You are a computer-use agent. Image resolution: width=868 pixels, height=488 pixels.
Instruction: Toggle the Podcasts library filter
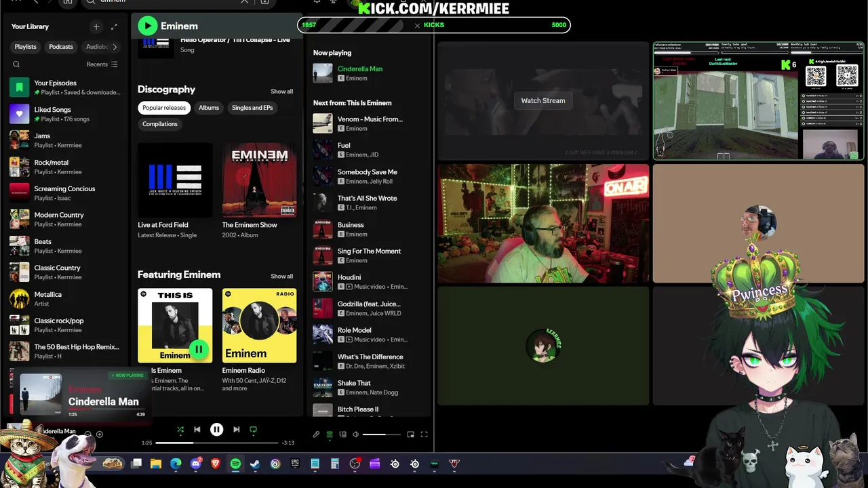pyautogui.click(x=61, y=47)
